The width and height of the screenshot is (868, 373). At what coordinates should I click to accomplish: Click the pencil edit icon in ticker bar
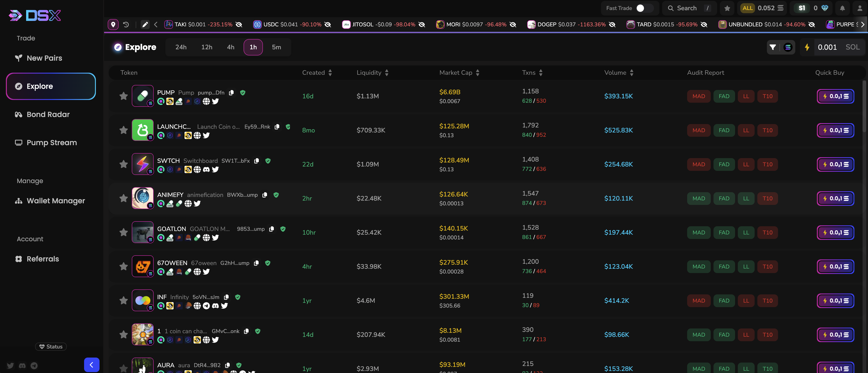[x=145, y=25]
